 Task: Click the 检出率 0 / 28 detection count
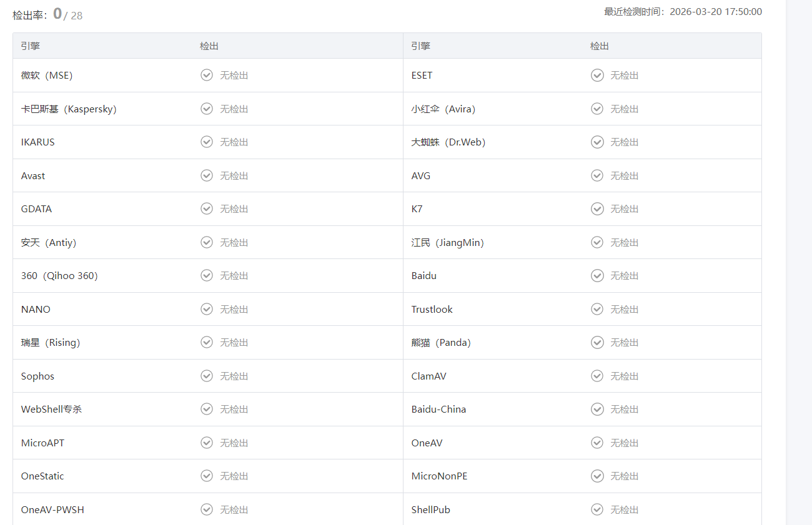tap(47, 14)
